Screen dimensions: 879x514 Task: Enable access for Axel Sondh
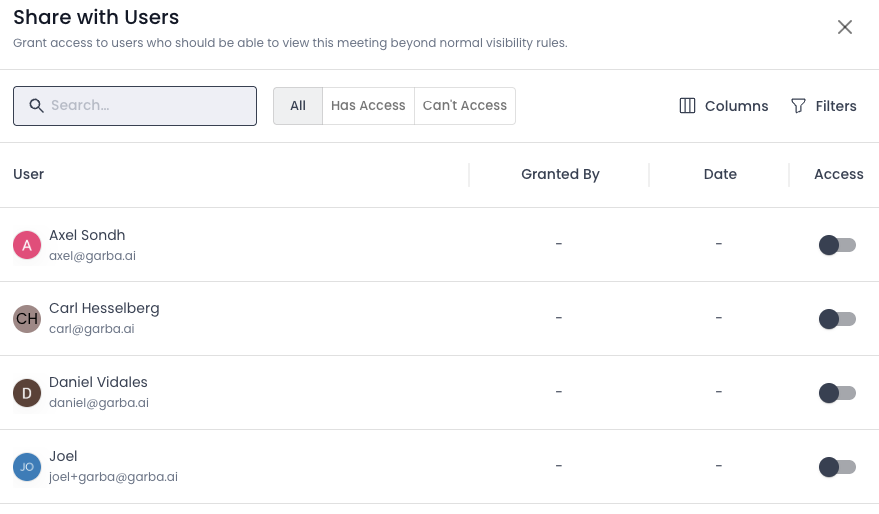point(837,245)
